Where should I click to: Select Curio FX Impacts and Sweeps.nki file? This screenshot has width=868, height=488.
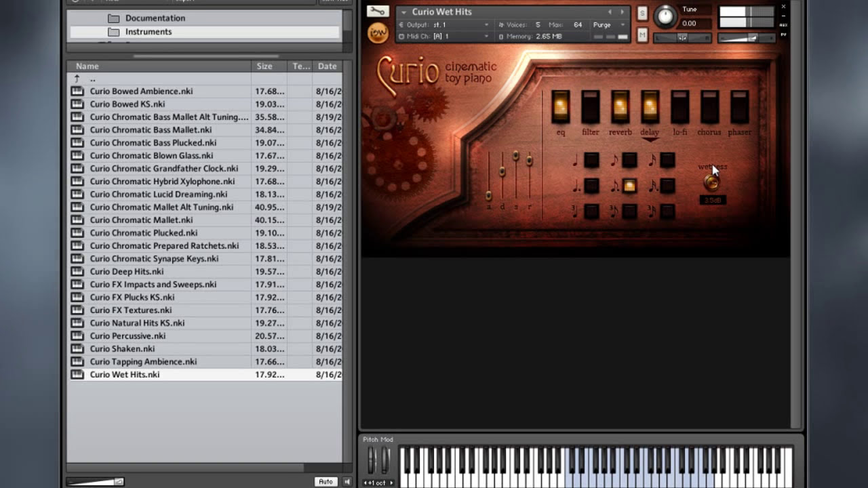[x=205, y=285]
